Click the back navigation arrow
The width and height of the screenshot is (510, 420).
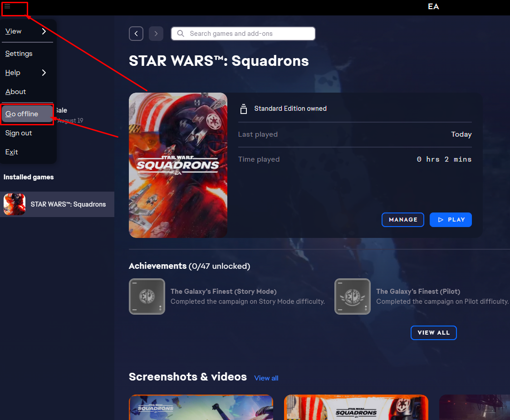point(136,34)
